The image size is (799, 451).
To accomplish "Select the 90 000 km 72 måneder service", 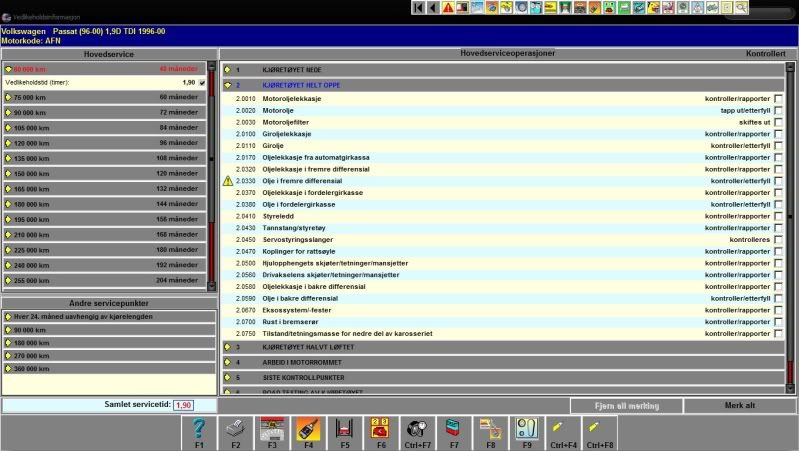I will [x=104, y=113].
